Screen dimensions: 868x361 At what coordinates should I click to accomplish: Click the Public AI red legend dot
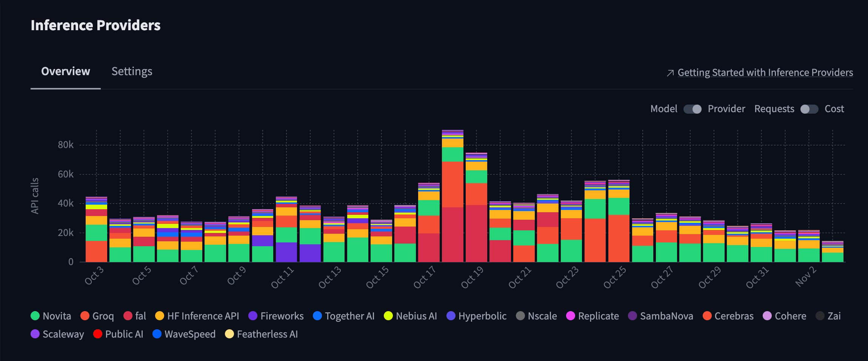click(x=98, y=334)
